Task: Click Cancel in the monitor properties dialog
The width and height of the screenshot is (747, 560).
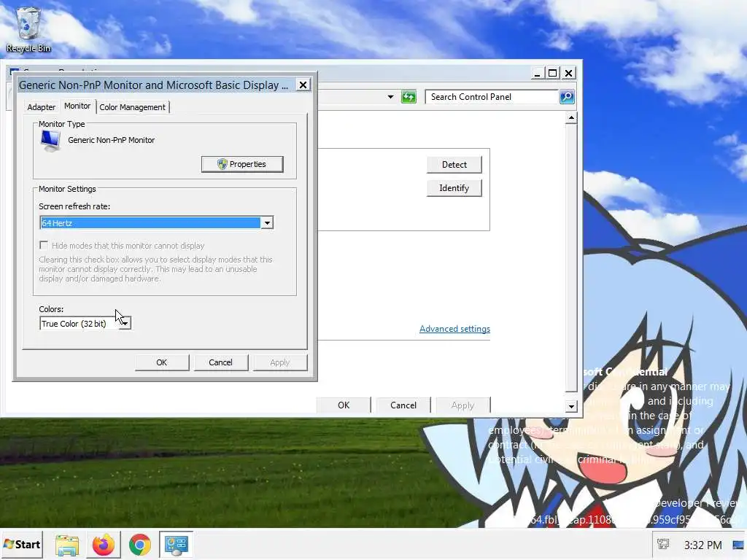Action: click(x=220, y=362)
